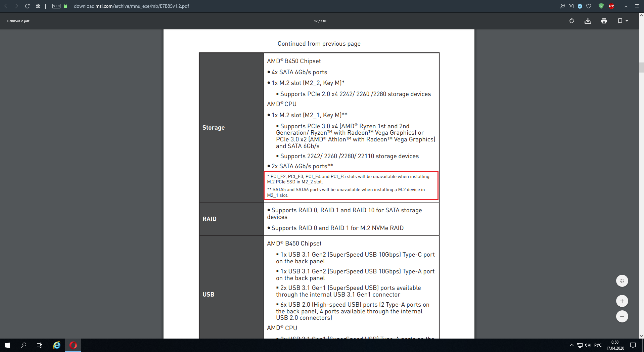Viewport: 644px width, 352px height.
Task: Open the green shield AdGuard extension
Action: click(x=601, y=6)
